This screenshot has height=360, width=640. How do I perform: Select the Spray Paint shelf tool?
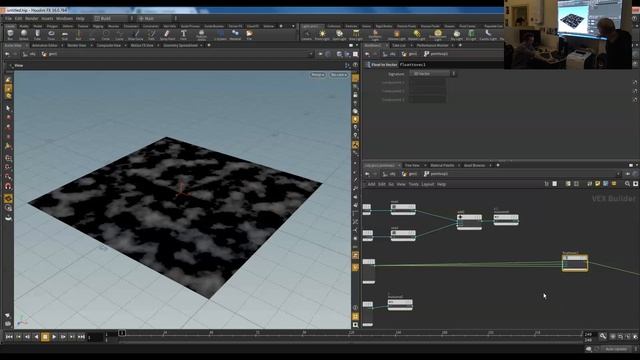pyautogui.click(x=167, y=35)
